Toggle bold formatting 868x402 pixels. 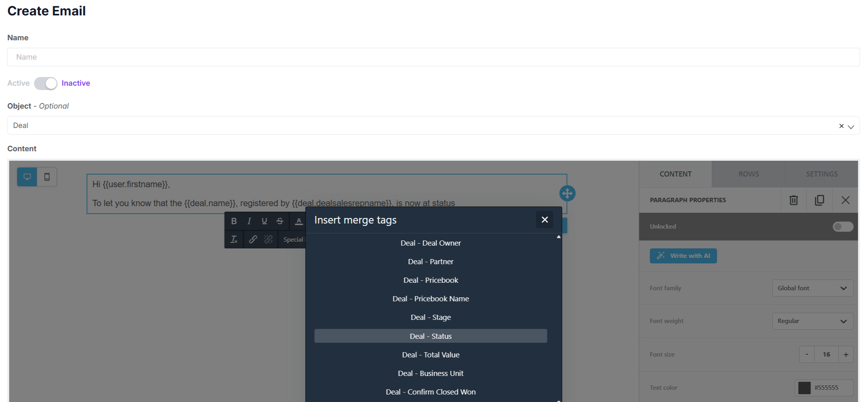click(x=234, y=221)
